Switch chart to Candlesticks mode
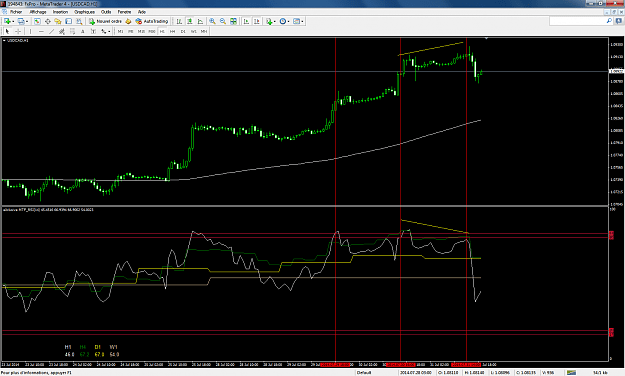Viewport: 625px width, 376px height. click(190, 21)
